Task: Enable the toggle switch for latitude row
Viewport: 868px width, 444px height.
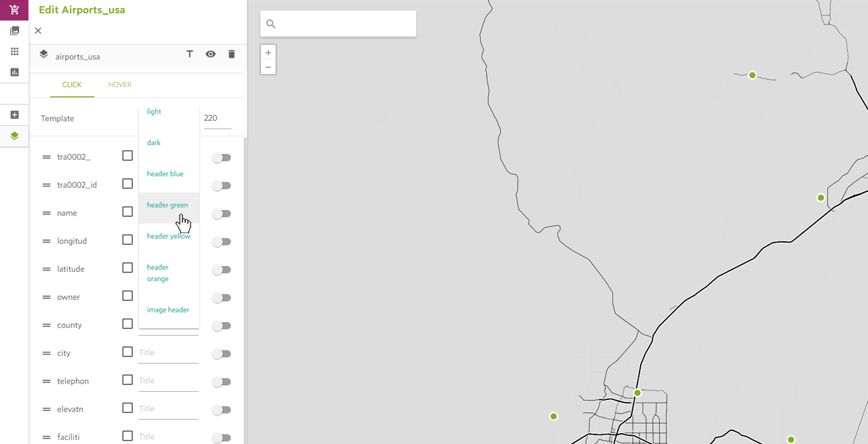Action: [221, 270]
